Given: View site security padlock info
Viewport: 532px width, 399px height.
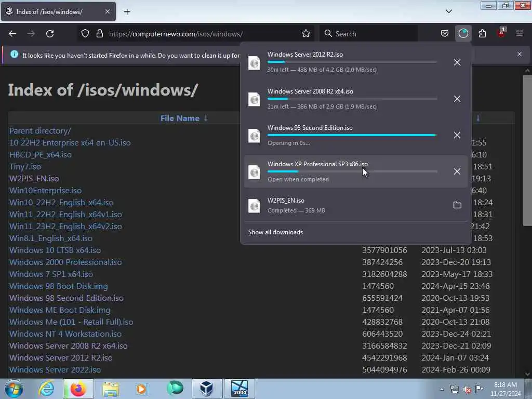Looking at the screenshot, I should (100, 34).
